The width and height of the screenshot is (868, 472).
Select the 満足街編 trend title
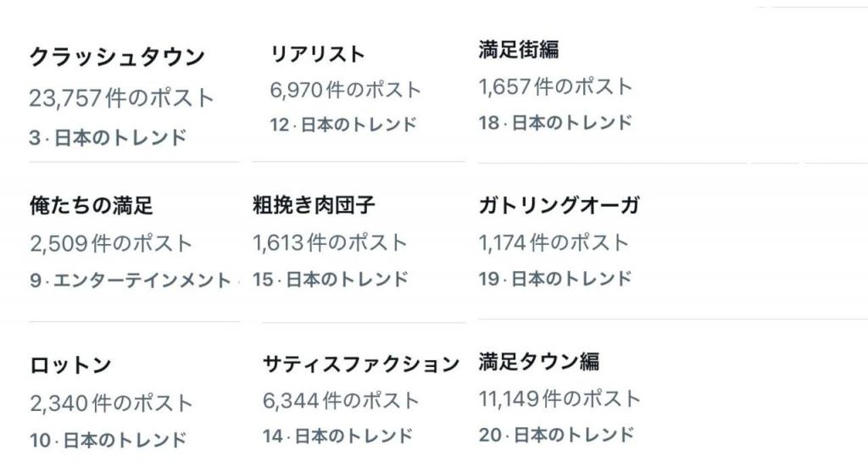(519, 49)
